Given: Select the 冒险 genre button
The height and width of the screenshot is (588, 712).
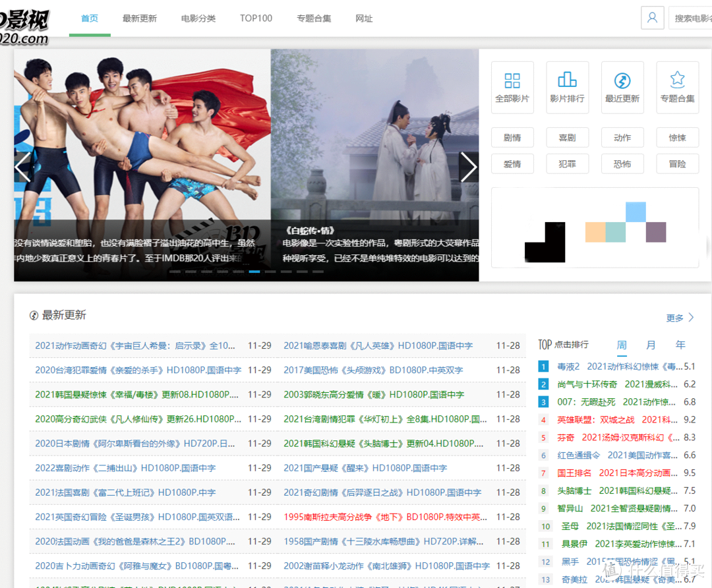Looking at the screenshot, I should pyautogui.click(x=677, y=164).
